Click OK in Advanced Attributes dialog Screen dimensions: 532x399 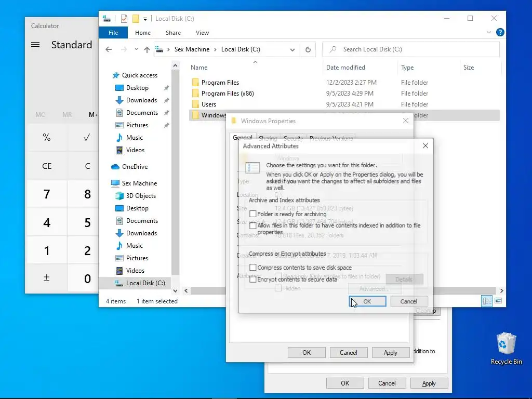(367, 301)
